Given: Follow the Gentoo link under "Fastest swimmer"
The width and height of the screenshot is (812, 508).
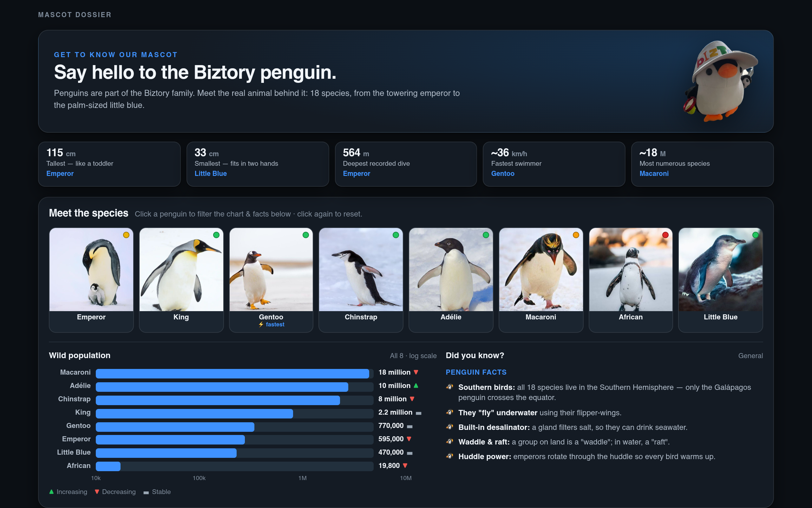Looking at the screenshot, I should point(503,173).
